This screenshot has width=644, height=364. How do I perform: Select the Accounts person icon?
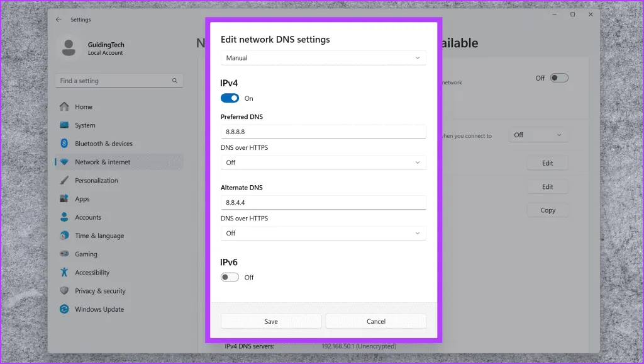tap(64, 217)
